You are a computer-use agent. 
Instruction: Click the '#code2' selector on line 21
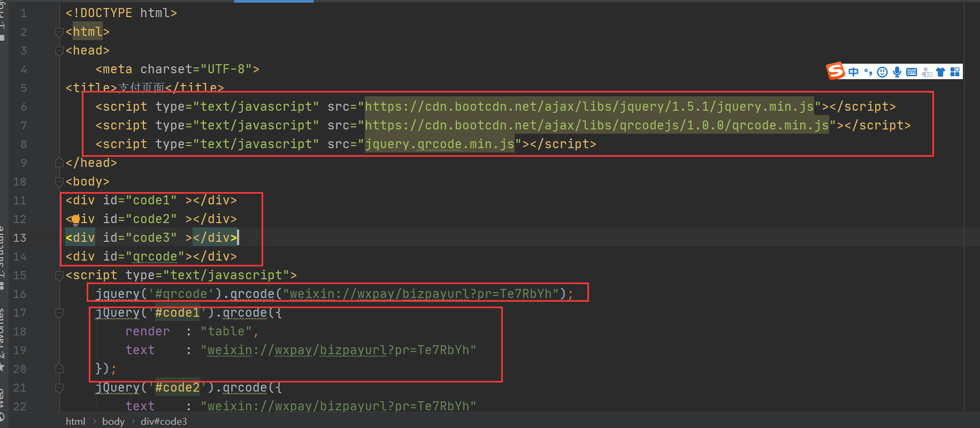click(178, 387)
